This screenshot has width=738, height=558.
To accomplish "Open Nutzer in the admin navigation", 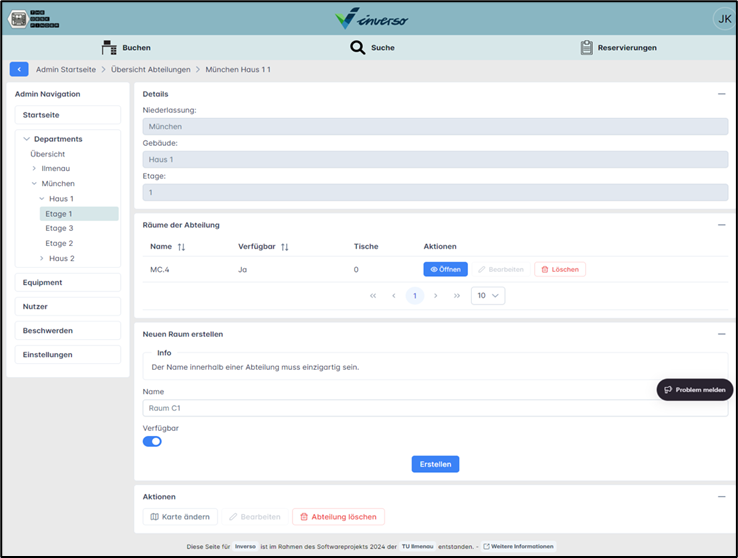I will pyautogui.click(x=68, y=306).
